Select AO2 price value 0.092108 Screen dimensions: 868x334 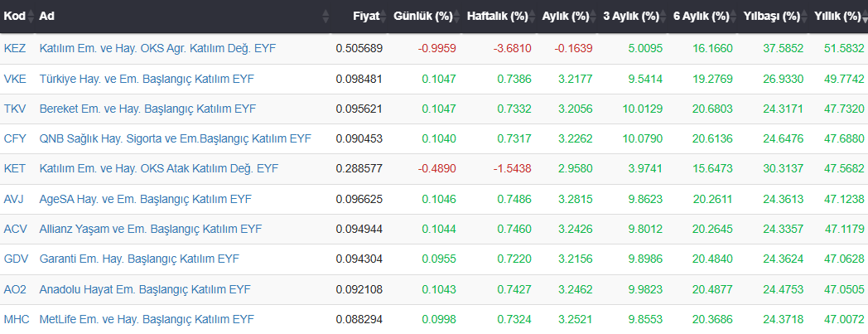pos(359,288)
